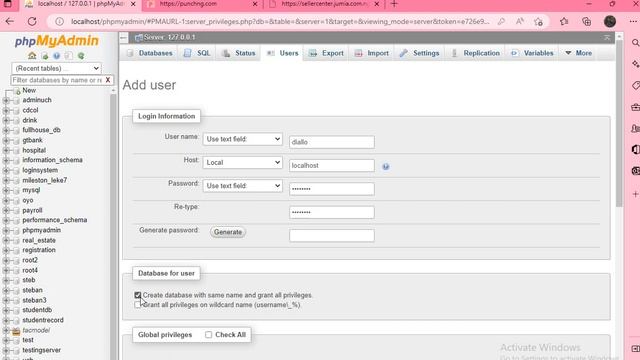Tick Create database with same name checkbox
The height and width of the screenshot is (360, 640).
click(138, 295)
